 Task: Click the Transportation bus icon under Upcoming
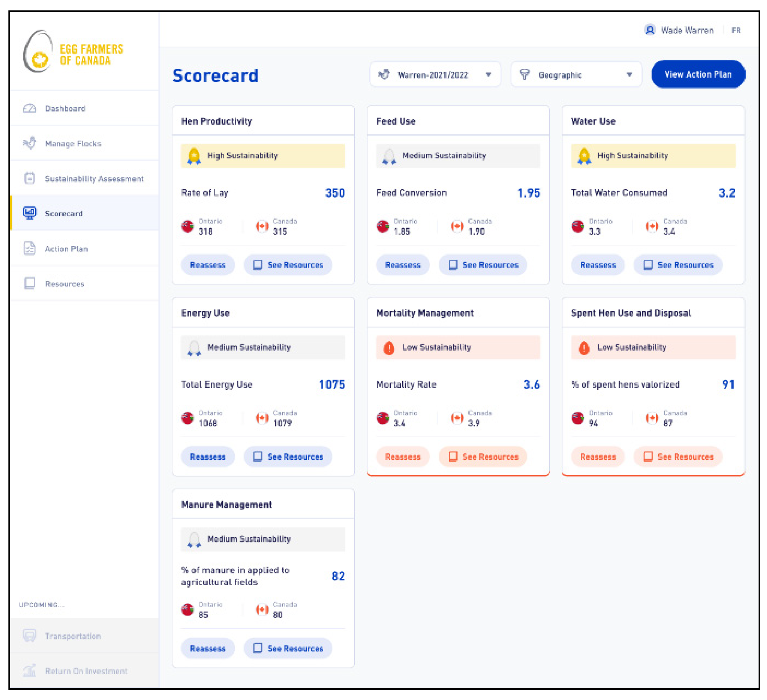30,635
